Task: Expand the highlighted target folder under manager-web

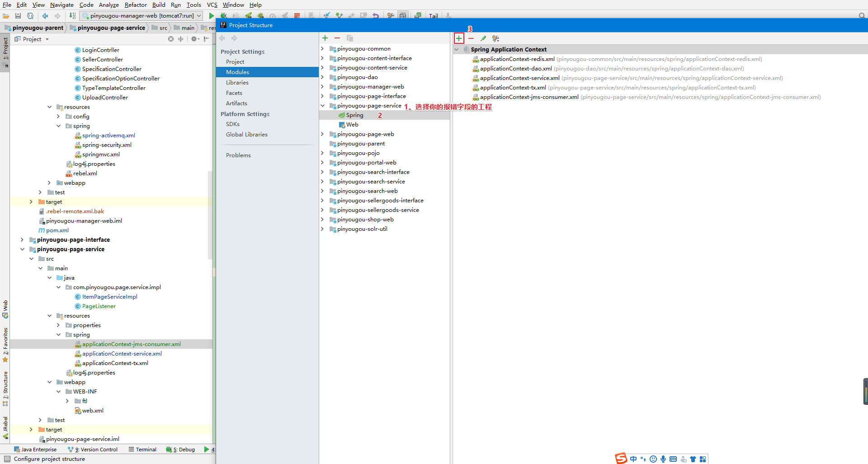Action: pyautogui.click(x=31, y=202)
